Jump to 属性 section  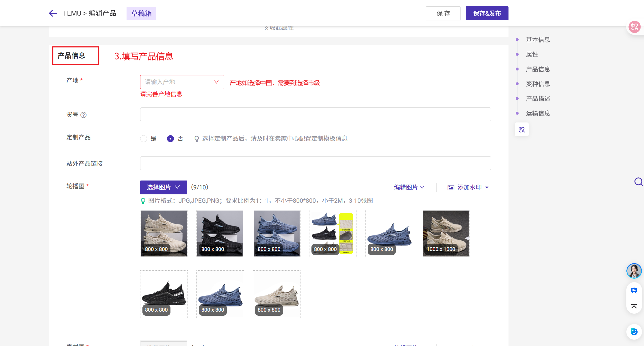[x=532, y=54]
